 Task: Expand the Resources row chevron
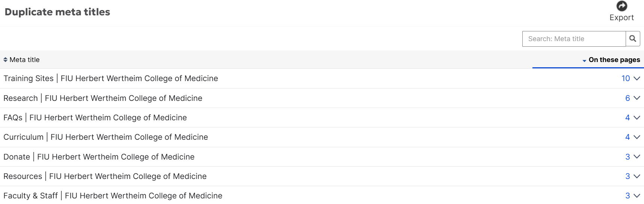point(637,176)
